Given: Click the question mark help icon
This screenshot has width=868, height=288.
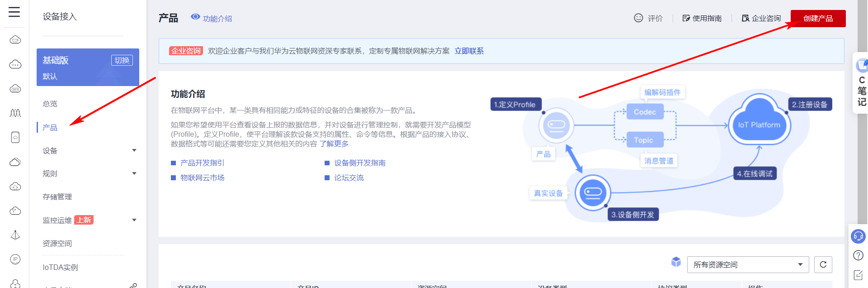Looking at the screenshot, I should click(858, 255).
